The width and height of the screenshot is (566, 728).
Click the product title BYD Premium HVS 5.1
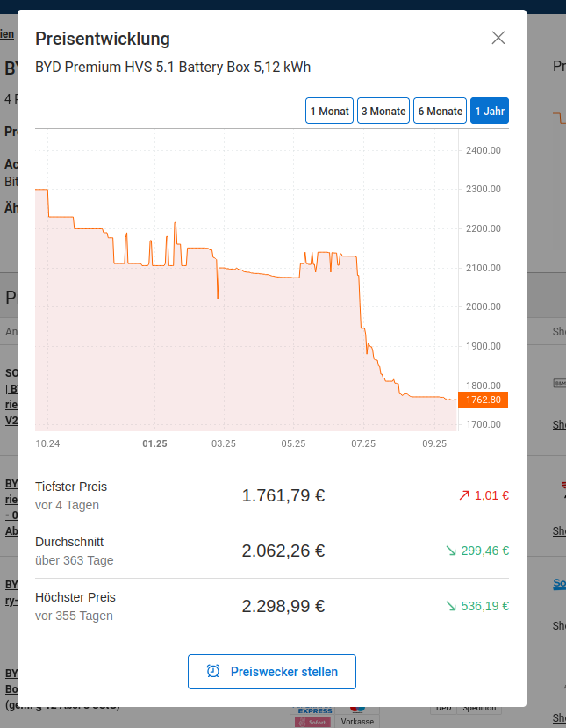pos(173,68)
